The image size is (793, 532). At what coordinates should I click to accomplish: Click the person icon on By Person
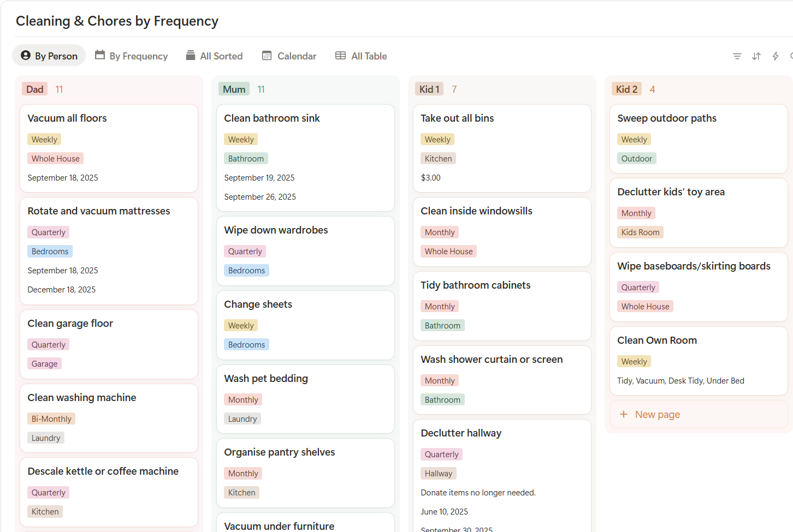[x=26, y=56]
